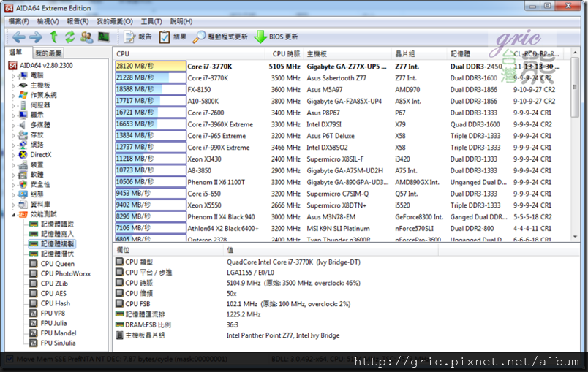Click the green monitor icon in the toolbar
Image resolution: width=588 pixels, height=372 pixels.
[103, 37]
